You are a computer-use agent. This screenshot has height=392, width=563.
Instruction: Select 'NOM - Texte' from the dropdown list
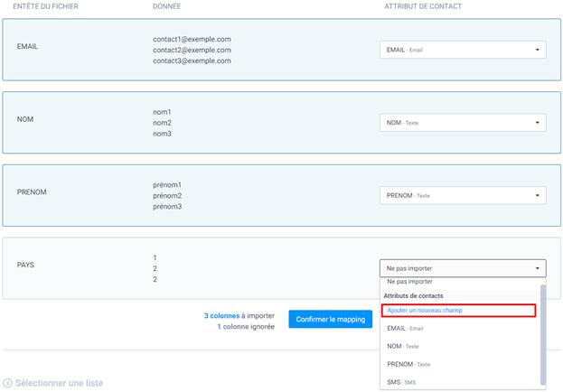coord(402,347)
